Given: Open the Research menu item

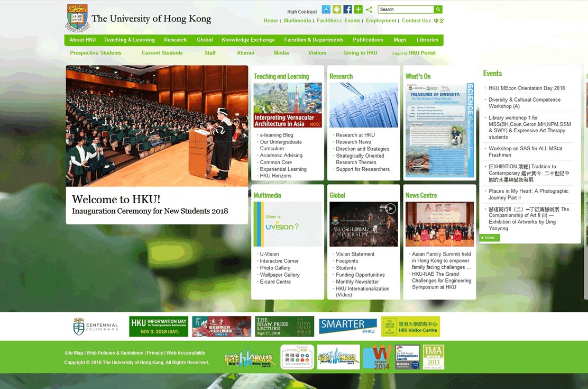Looking at the screenshot, I should [175, 40].
